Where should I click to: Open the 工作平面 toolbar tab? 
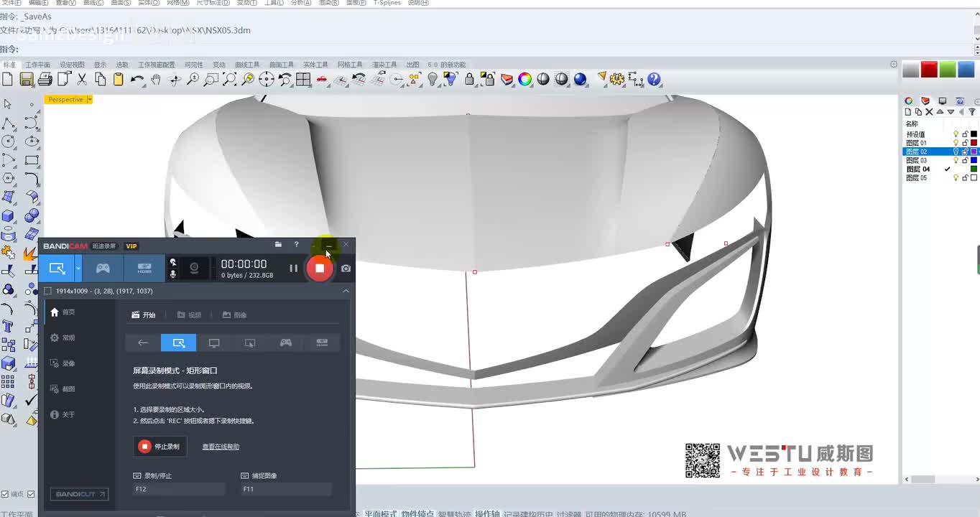point(38,65)
